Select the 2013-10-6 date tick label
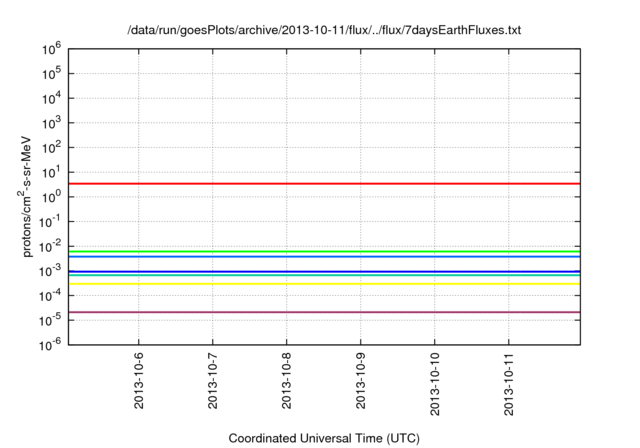 coord(139,381)
